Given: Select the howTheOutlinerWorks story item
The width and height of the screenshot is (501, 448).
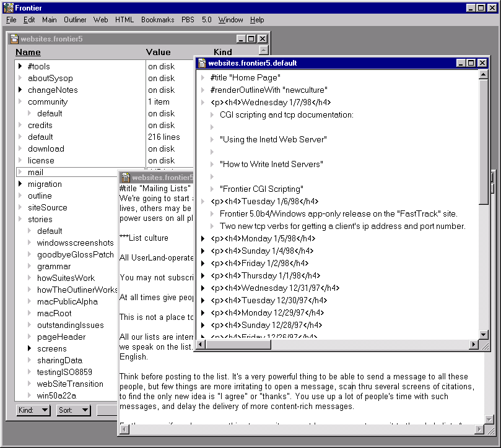Looking at the screenshot, I should (x=77, y=290).
